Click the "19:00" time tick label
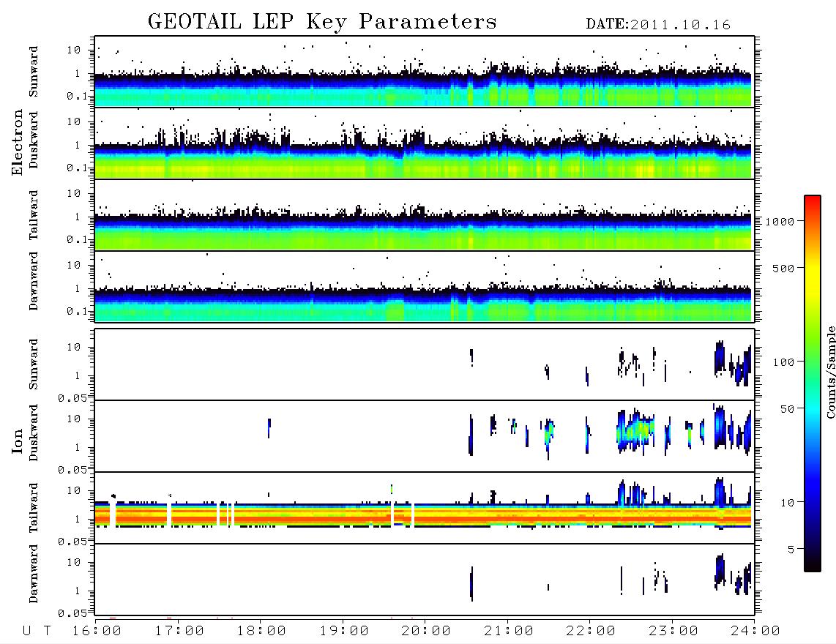836x644 pixels. pos(344,631)
